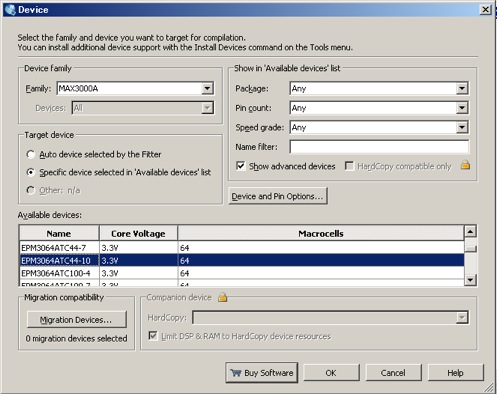Toggle HardCopy compatible only checkbox

click(349, 166)
